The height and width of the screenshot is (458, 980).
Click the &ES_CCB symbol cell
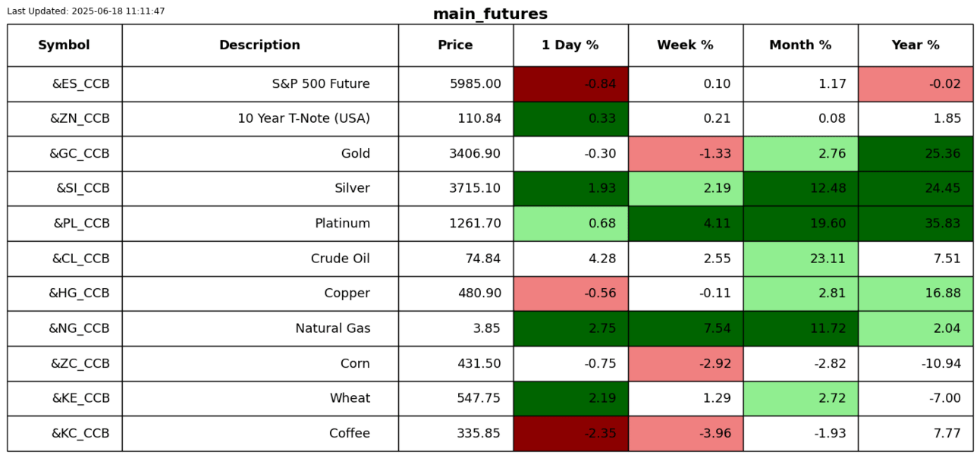[80, 84]
